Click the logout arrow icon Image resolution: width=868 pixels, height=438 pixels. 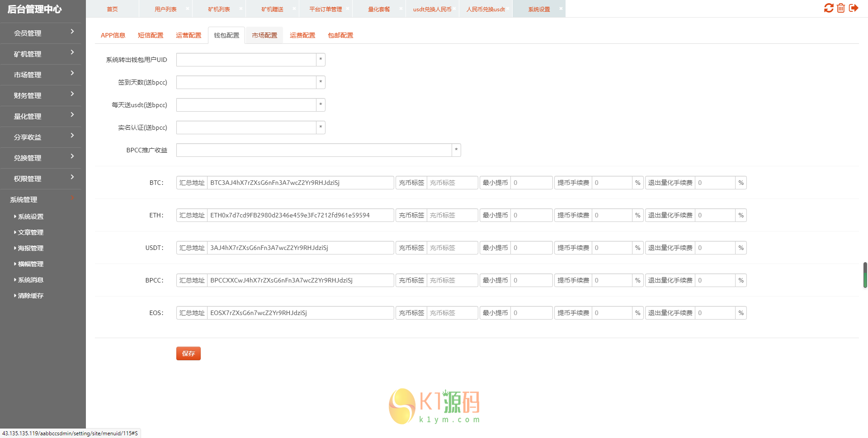[x=854, y=8]
